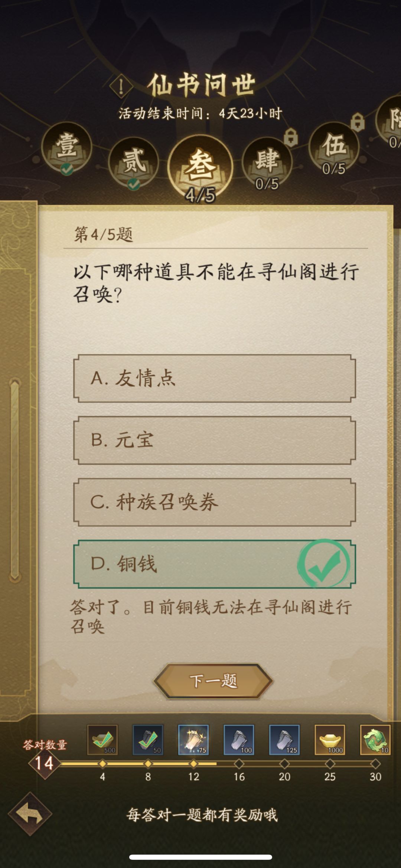Switch to chapter 贰 tab

(134, 162)
